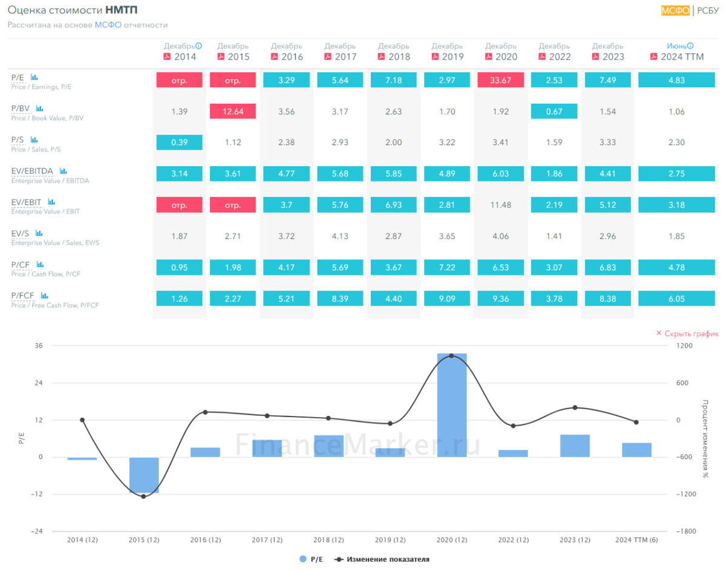728x573 pixels.
Task: Select the 12.64 P/BV cell for 2015
Action: pos(233,111)
